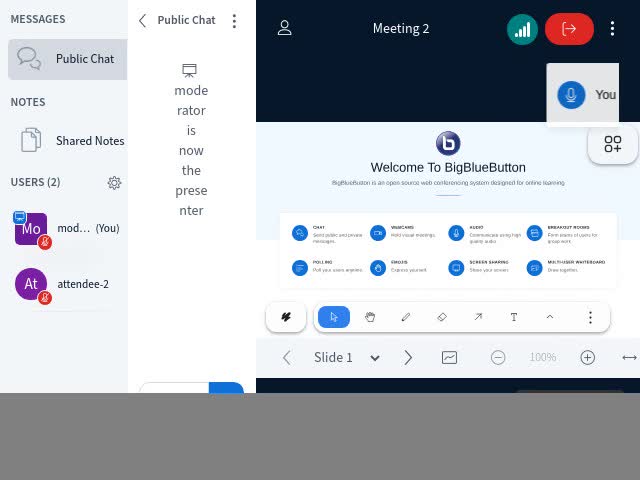Toggle the users and messages panel

coord(284,28)
